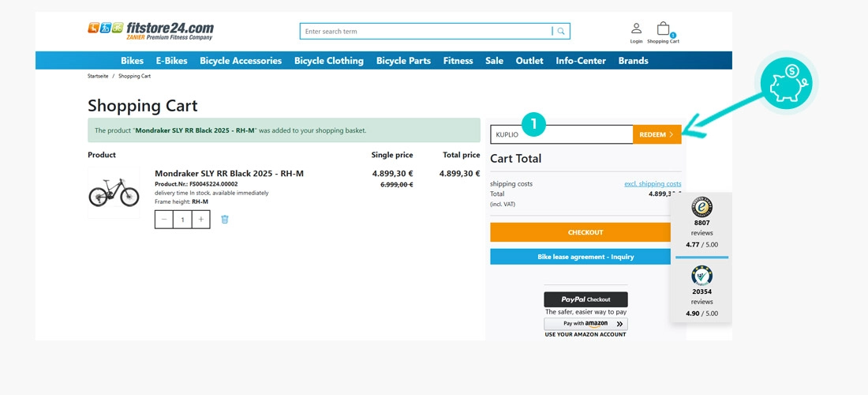Image resolution: width=868 pixels, height=395 pixels.
Task: Open the Bikes menu
Action: click(133, 60)
